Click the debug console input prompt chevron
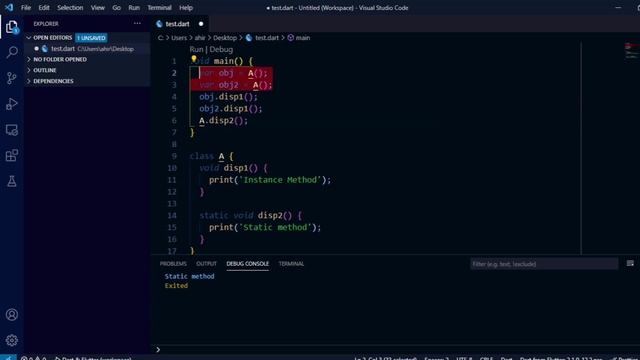This screenshot has width=640, height=360. click(x=158, y=349)
